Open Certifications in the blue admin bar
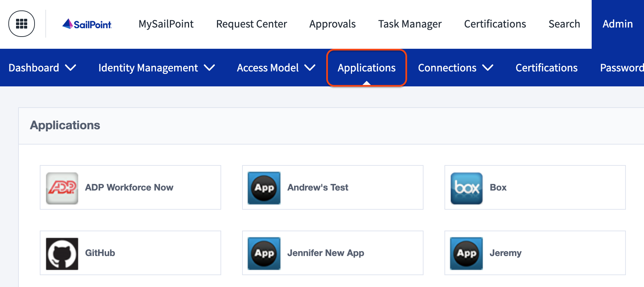Screen dimensions: 644x287 (x=546, y=68)
